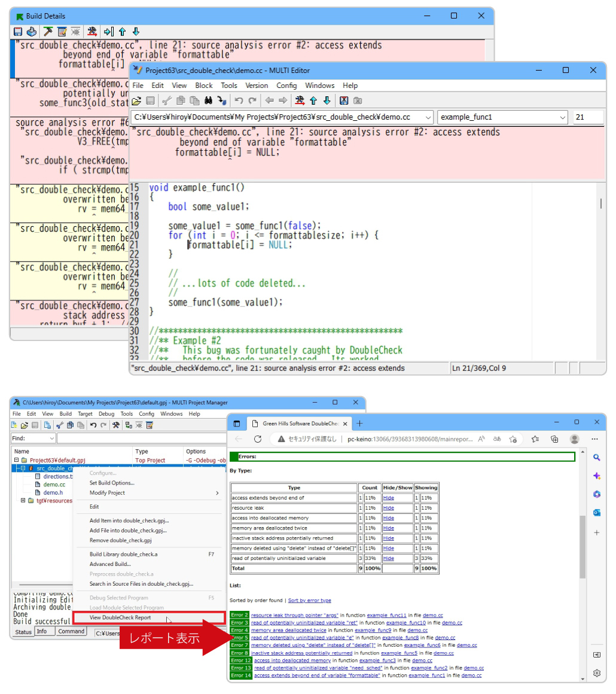The width and height of the screenshot is (616, 694).
Task: Click the open file icon in MULTI Editor toolbar
Action: [137, 101]
